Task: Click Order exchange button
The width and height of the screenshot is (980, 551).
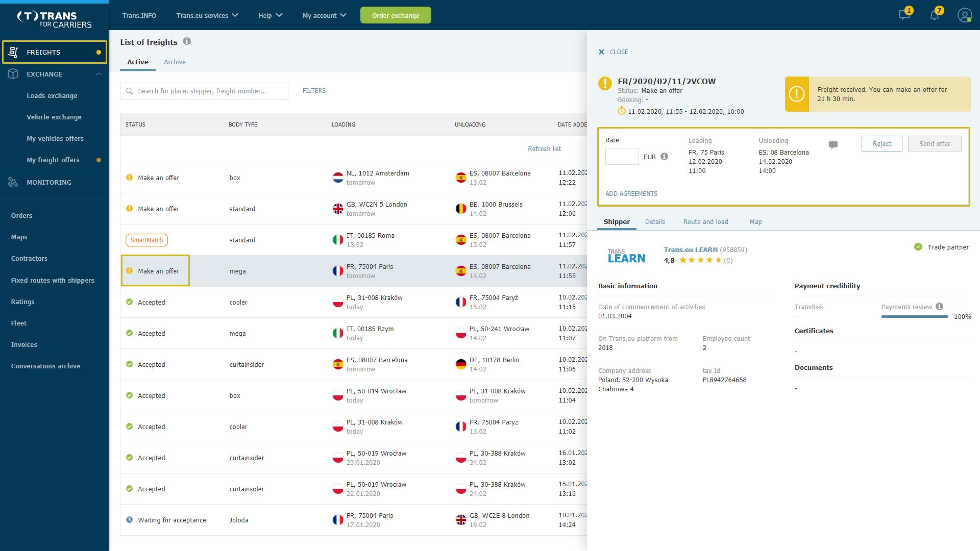Action: point(396,15)
